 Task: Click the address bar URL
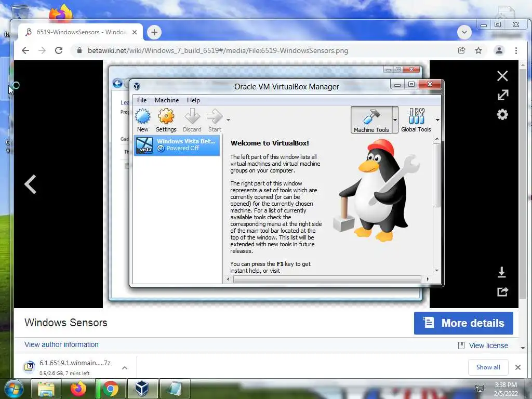218,50
